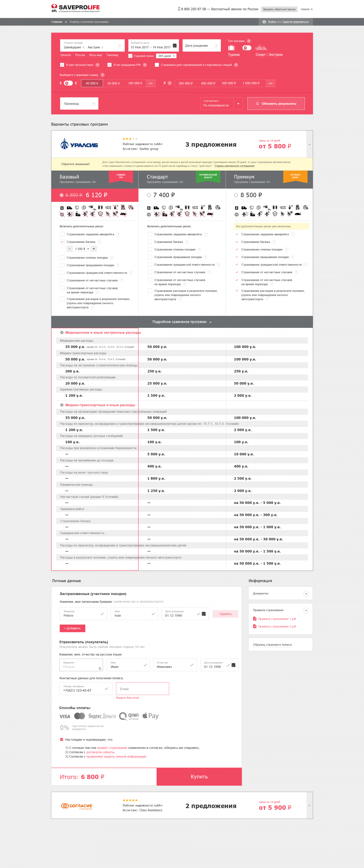Enable Страховка для соревнований checkbox

coord(157,65)
